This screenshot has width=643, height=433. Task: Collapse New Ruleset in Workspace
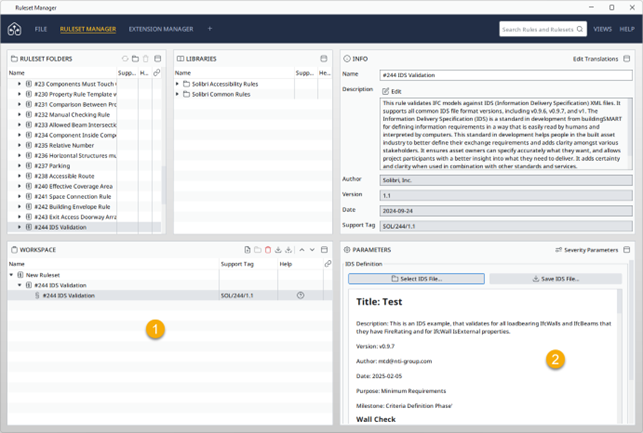click(x=11, y=275)
